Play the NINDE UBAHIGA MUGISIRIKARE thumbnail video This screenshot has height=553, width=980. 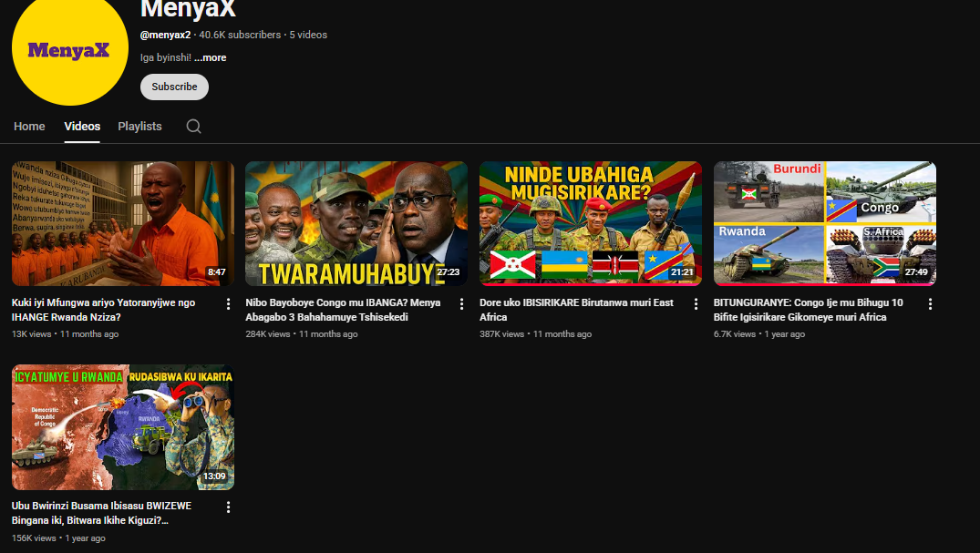(591, 223)
